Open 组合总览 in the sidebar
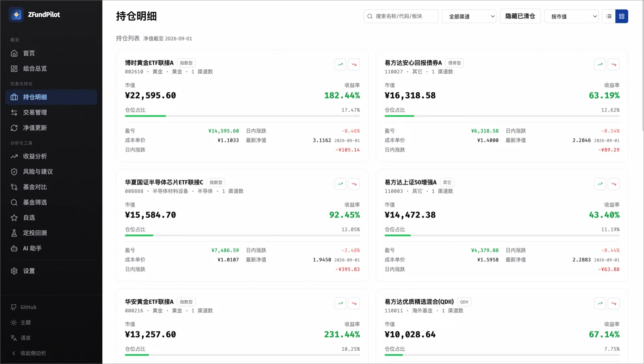This screenshot has width=644, height=364. pos(51,68)
